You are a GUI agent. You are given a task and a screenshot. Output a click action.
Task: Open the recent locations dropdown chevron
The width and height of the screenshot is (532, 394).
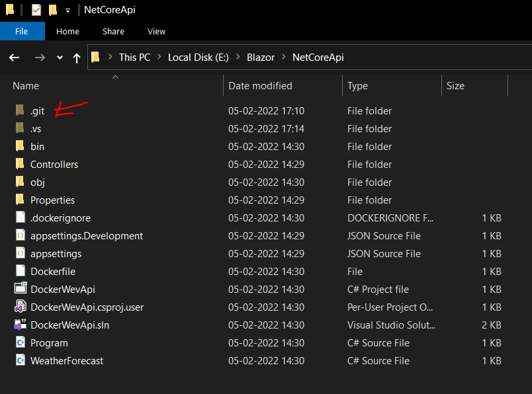60,58
